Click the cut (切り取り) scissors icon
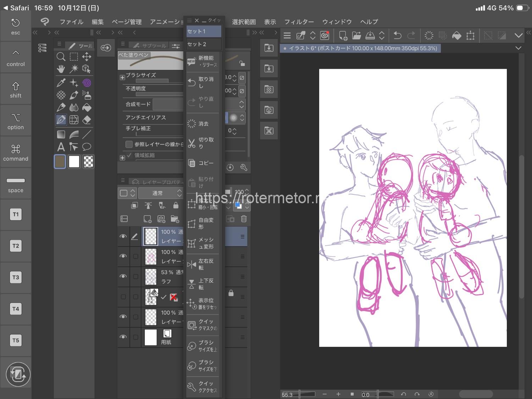Image resolution: width=532 pixels, height=399 pixels. [x=192, y=143]
